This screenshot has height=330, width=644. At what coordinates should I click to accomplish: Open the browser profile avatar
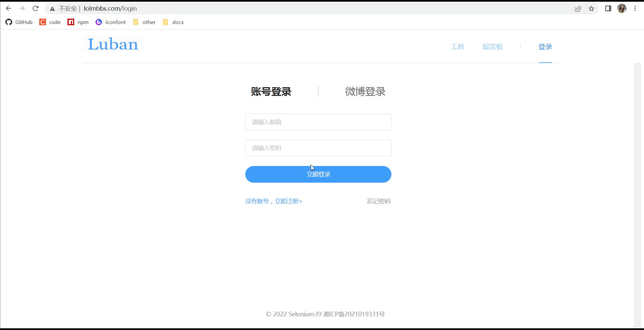[622, 8]
